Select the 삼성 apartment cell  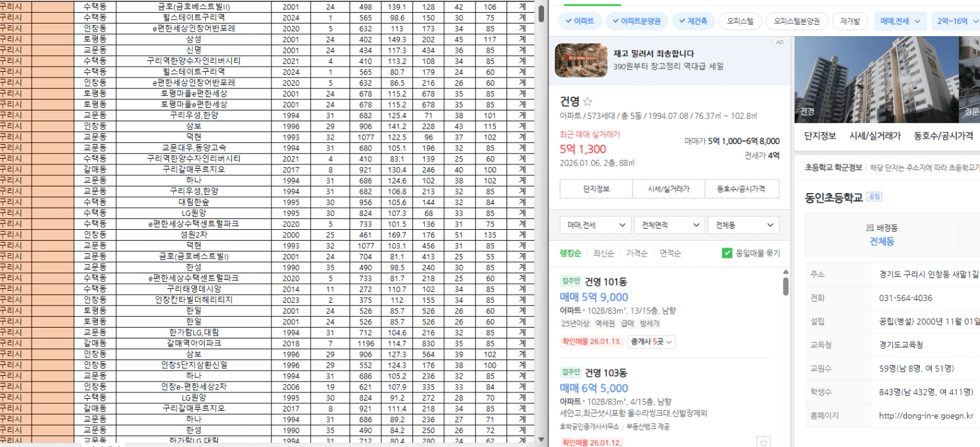coord(193,38)
